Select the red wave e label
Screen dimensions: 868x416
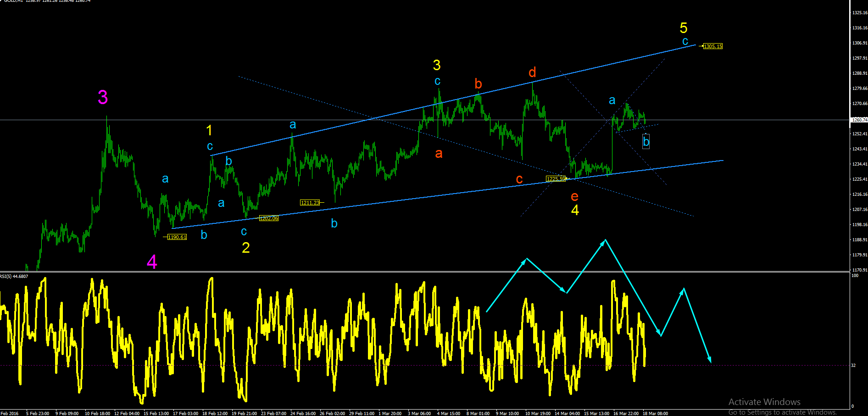(574, 197)
